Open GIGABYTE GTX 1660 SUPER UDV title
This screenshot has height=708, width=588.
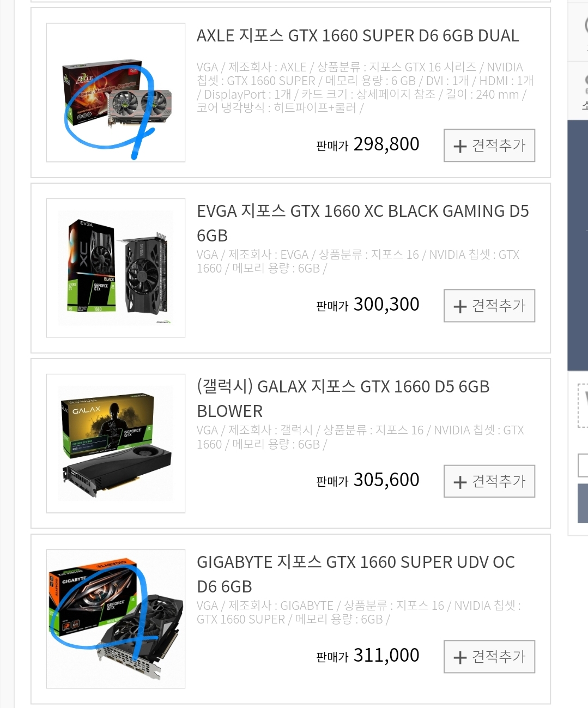tap(356, 574)
